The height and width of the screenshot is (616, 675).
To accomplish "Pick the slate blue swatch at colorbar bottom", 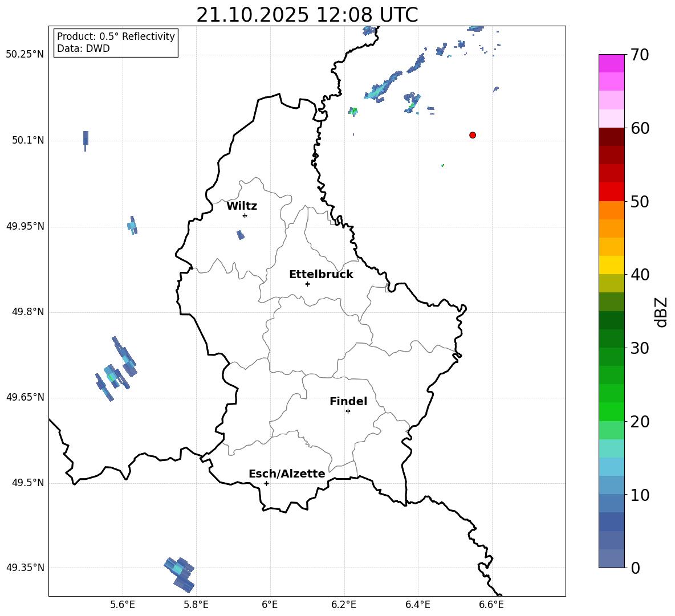I will point(612,558).
